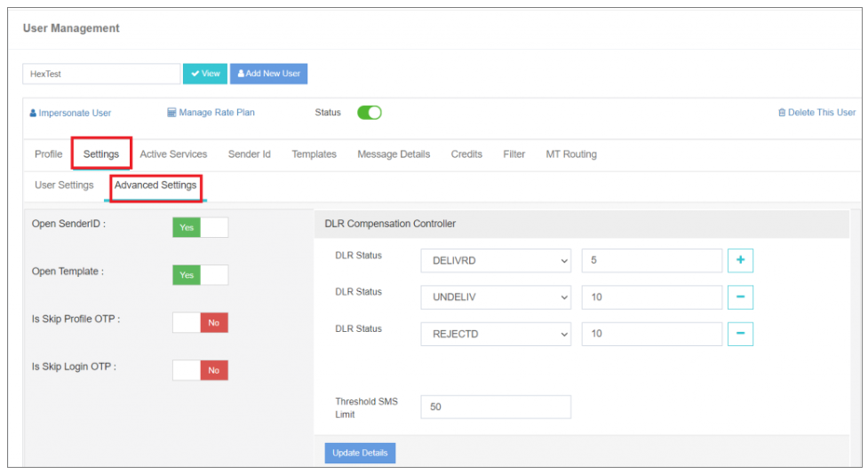Toggle the user Status switch
The height and width of the screenshot is (474, 868).
[x=369, y=113]
